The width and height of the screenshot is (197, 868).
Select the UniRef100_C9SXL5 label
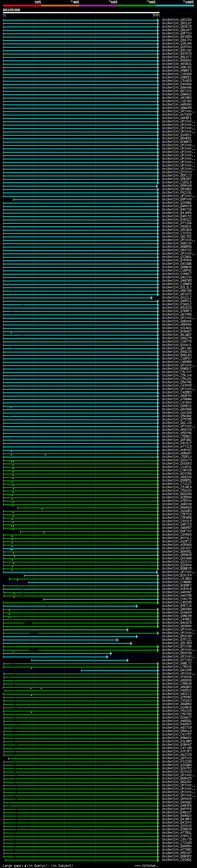pos(176,521)
